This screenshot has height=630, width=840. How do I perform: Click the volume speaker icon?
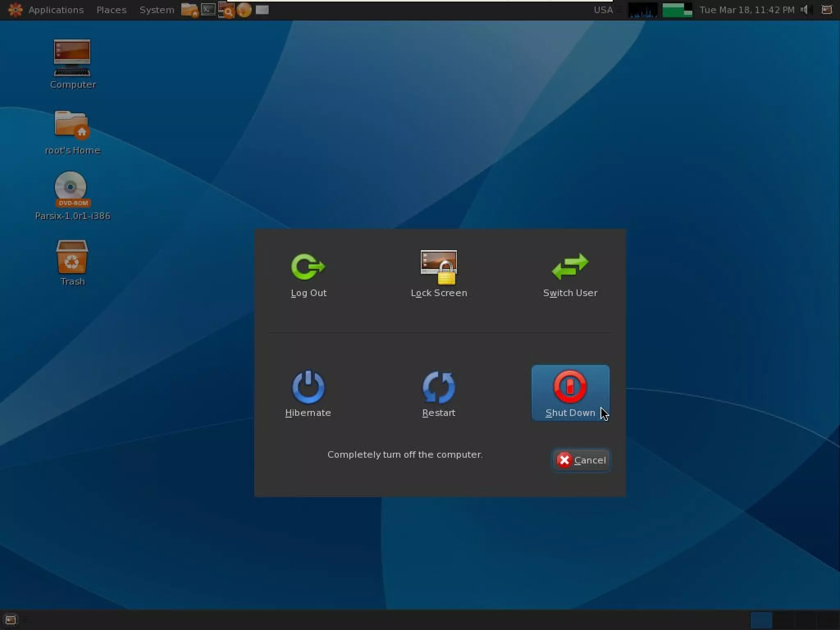point(805,9)
